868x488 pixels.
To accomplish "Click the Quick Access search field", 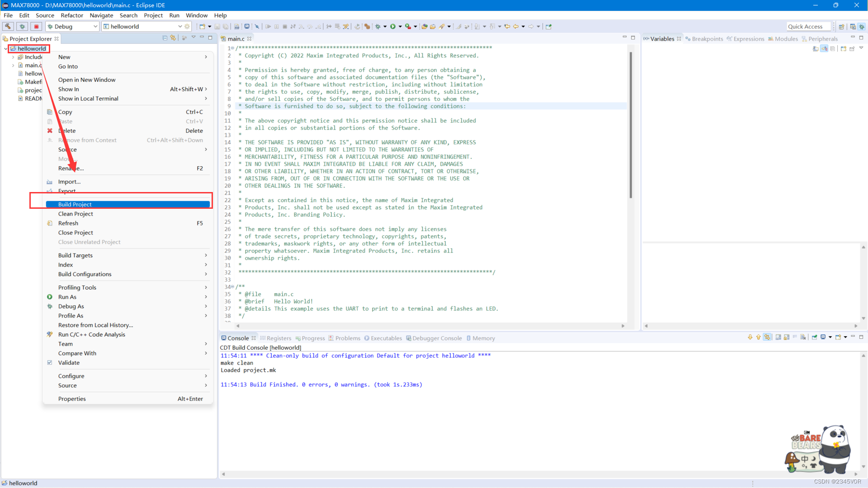I will click(808, 27).
